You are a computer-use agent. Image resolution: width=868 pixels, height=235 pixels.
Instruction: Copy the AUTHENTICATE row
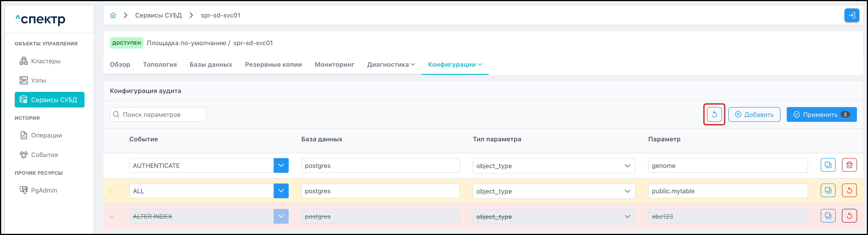tap(827, 165)
